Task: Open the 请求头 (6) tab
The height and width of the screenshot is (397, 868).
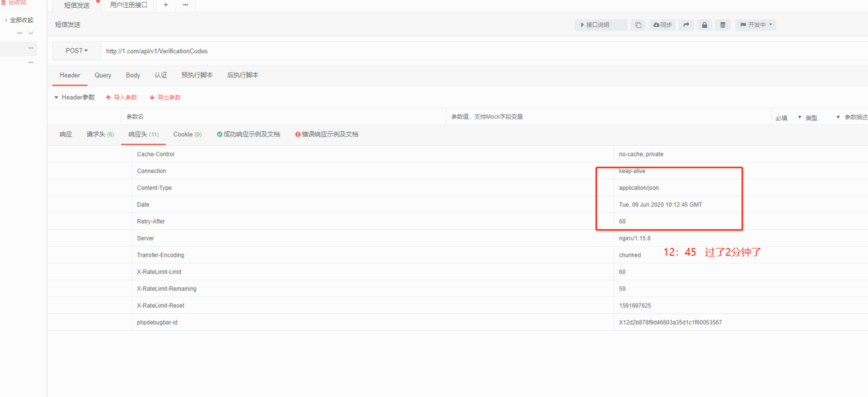Action: (100, 134)
